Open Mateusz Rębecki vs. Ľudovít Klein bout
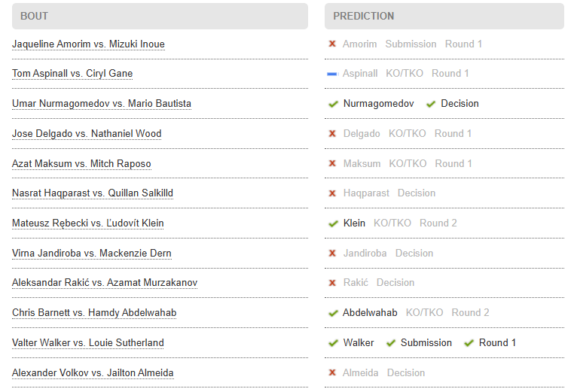This screenshot has width=571, height=392. [87, 223]
